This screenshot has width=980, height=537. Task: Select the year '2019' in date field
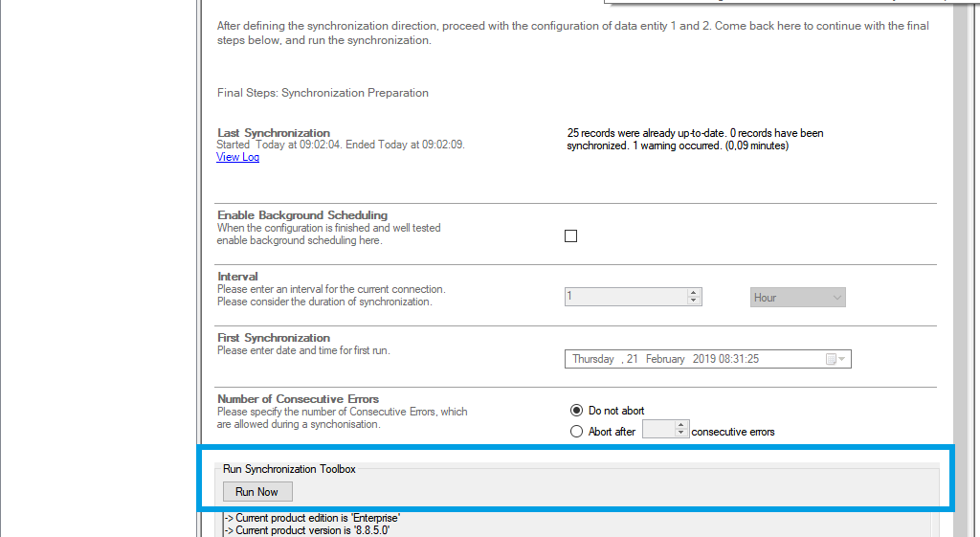[x=703, y=359]
